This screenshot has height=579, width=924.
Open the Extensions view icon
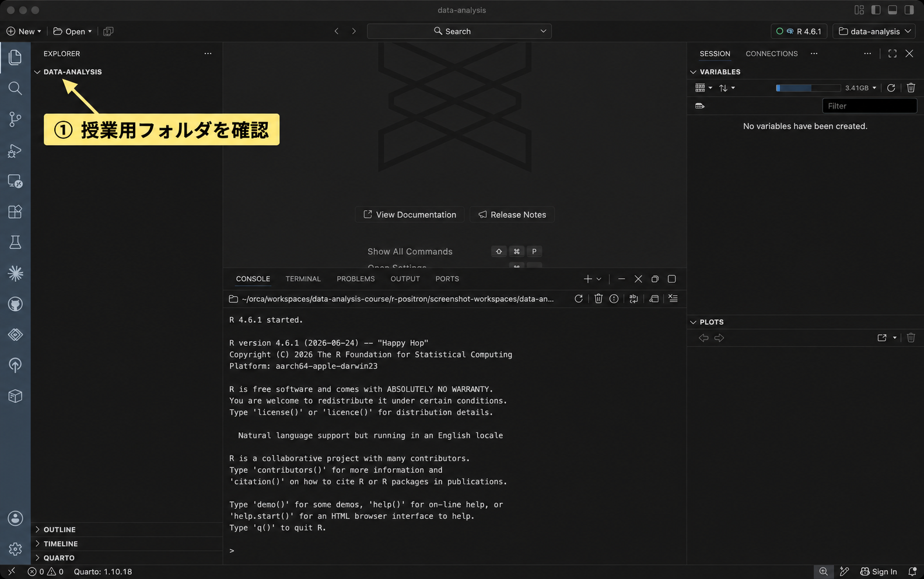15,212
